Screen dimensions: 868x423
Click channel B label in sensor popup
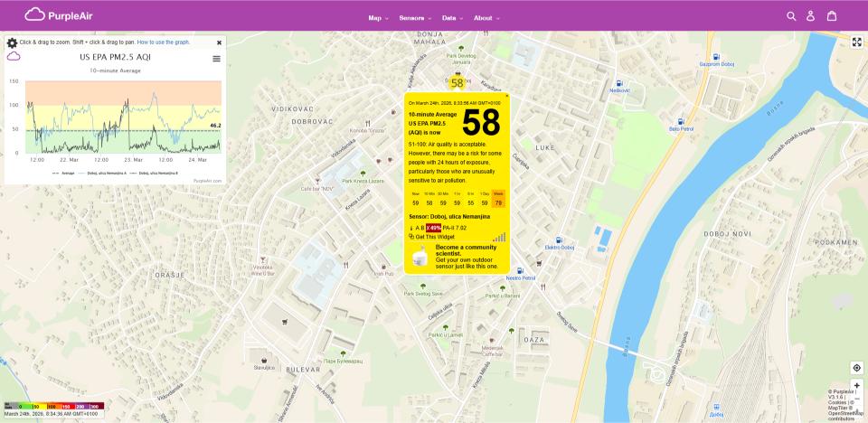[422, 228]
